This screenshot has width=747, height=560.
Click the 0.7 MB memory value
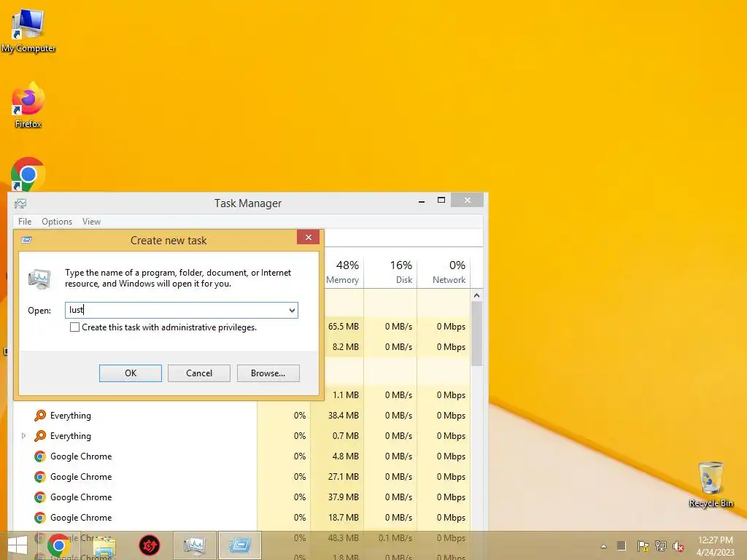click(x=345, y=436)
